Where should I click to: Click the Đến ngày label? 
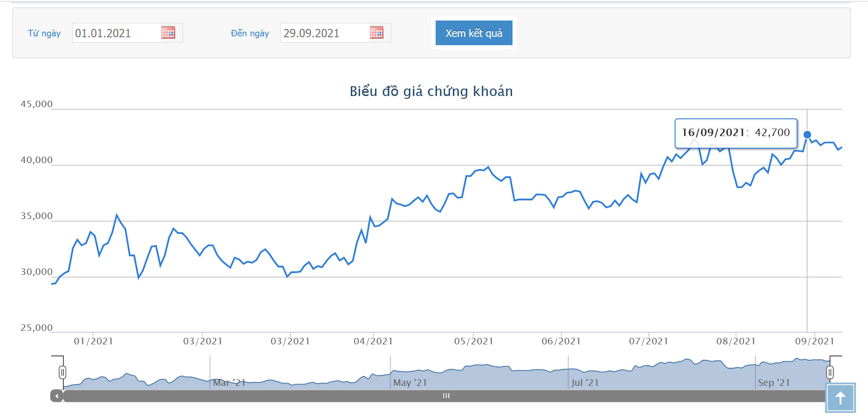click(250, 33)
